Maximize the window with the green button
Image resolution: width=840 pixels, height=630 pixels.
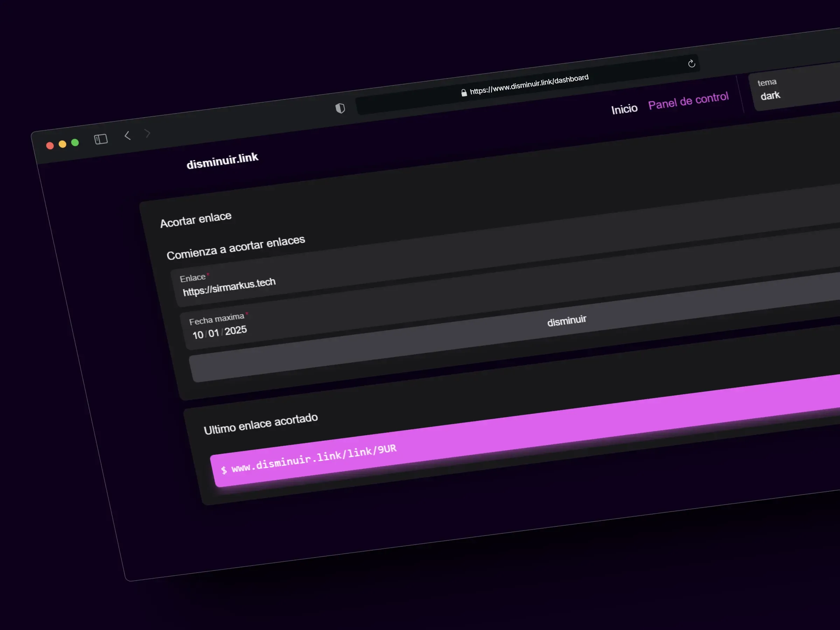(x=75, y=142)
